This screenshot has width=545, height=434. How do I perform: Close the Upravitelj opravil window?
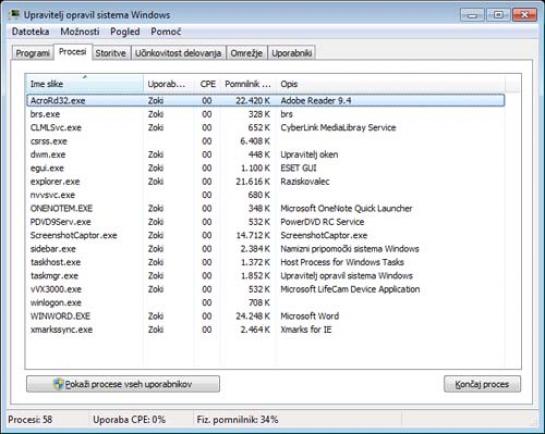524,15
